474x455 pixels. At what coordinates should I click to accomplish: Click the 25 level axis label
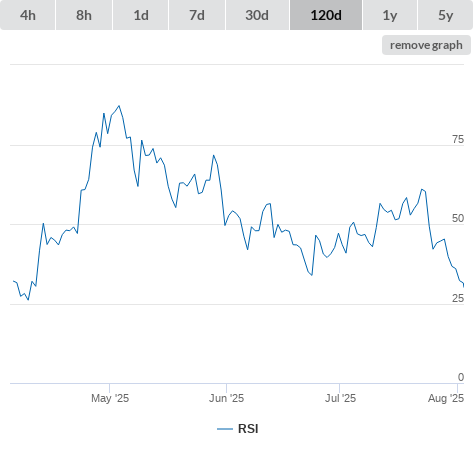(x=458, y=298)
